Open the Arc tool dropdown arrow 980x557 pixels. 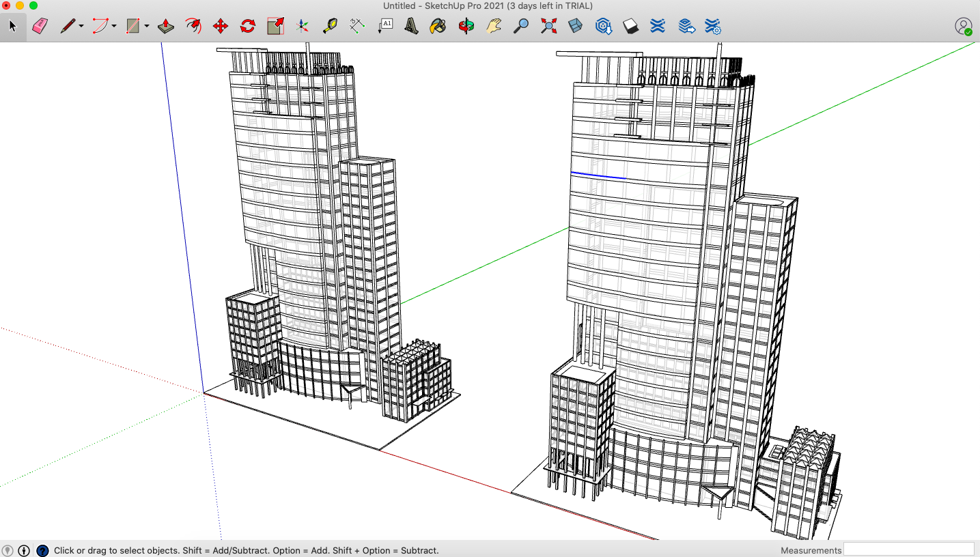click(x=114, y=27)
